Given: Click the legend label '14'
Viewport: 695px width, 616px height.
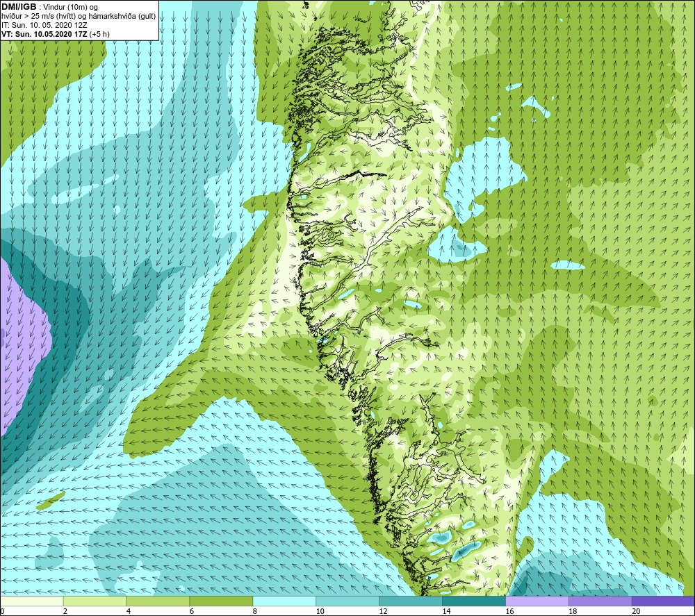Looking at the screenshot, I should [x=446, y=611].
